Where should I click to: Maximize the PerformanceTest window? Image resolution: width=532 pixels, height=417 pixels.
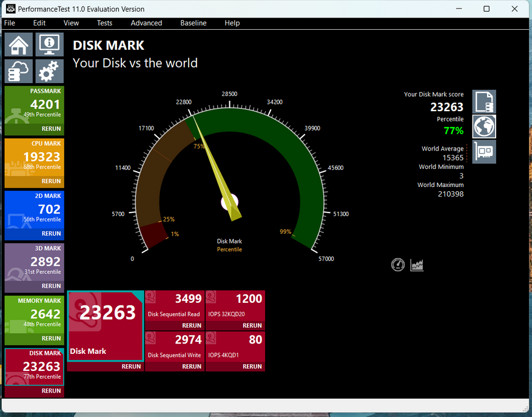click(487, 9)
